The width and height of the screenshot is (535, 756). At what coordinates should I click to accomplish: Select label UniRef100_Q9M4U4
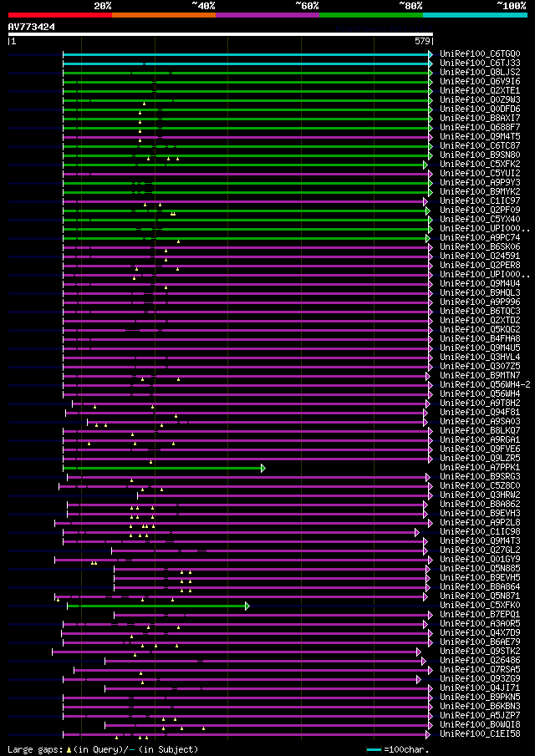point(480,284)
